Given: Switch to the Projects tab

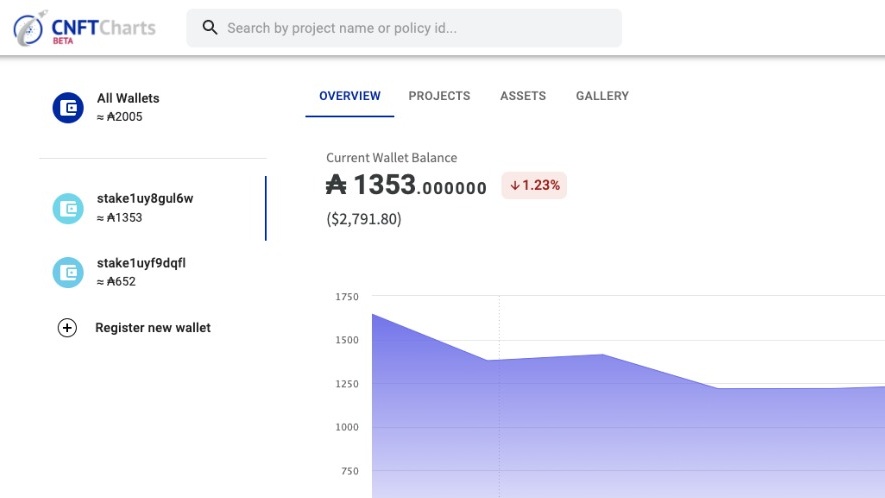Looking at the screenshot, I should click(x=439, y=96).
